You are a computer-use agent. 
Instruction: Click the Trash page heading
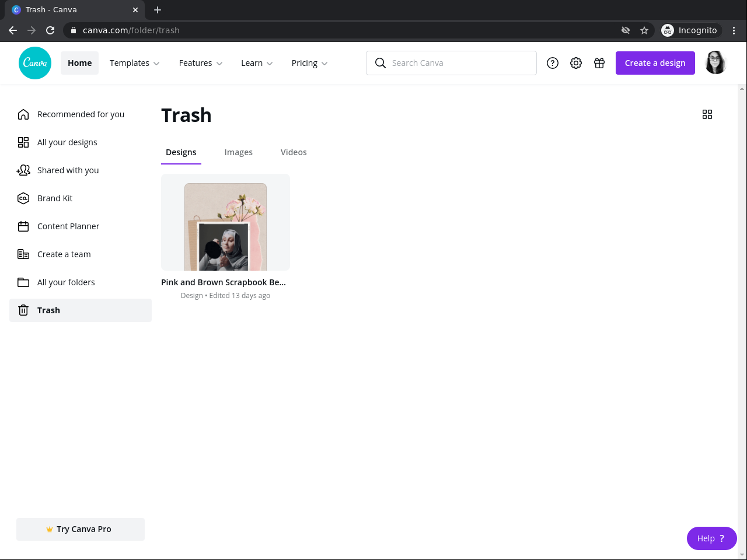pyautogui.click(x=186, y=115)
